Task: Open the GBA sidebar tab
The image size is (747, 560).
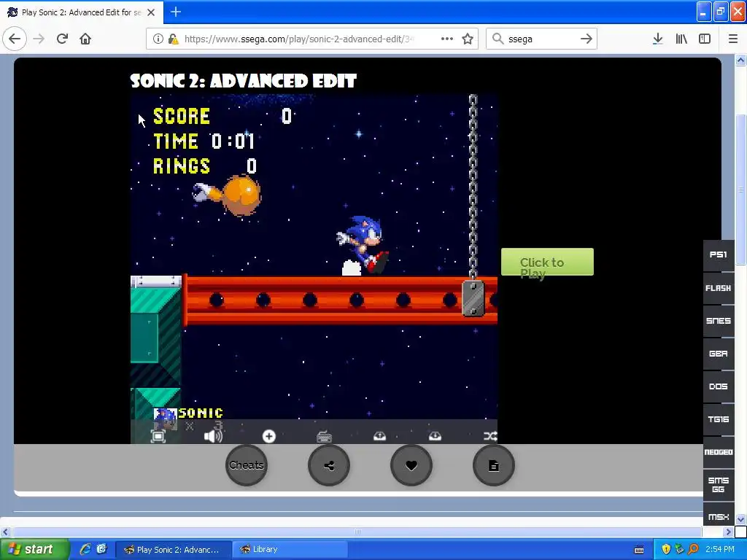Action: 719,354
